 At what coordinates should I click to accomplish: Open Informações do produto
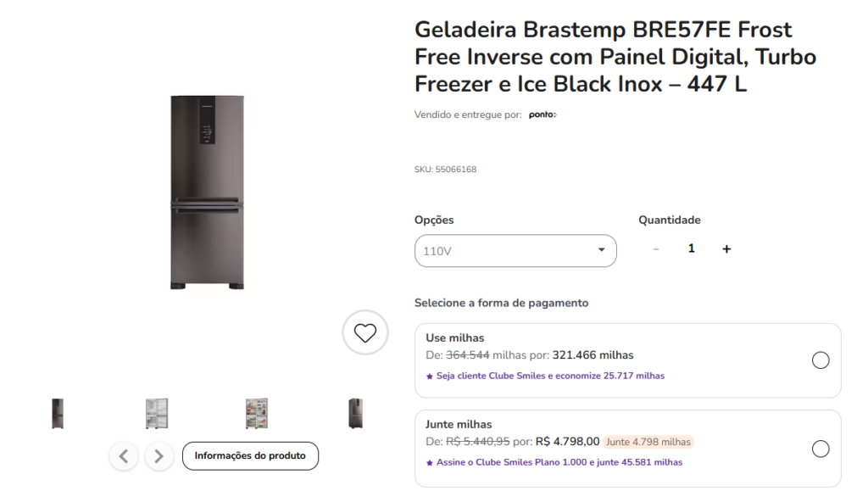point(250,456)
